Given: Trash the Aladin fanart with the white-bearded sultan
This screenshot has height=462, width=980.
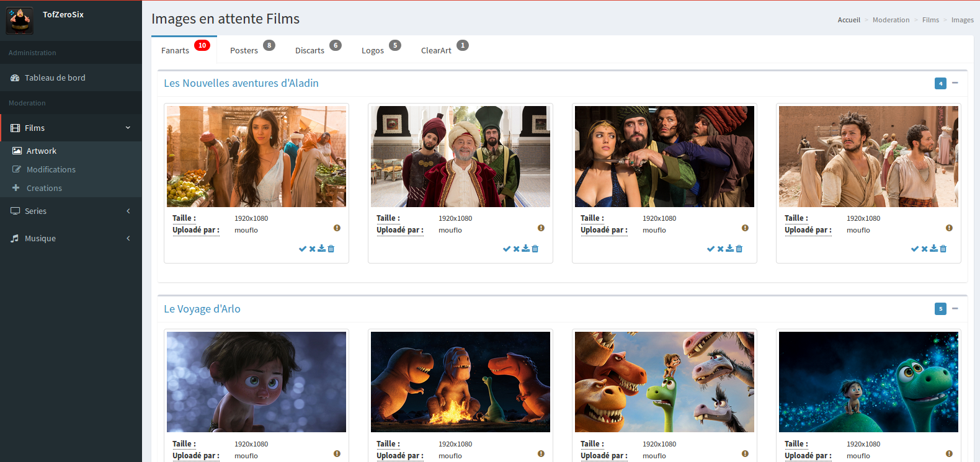Looking at the screenshot, I should pyautogui.click(x=535, y=249).
